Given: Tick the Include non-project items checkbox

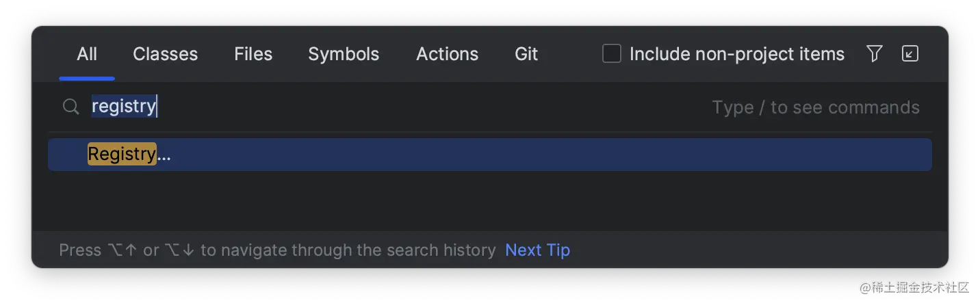Looking at the screenshot, I should [611, 54].
